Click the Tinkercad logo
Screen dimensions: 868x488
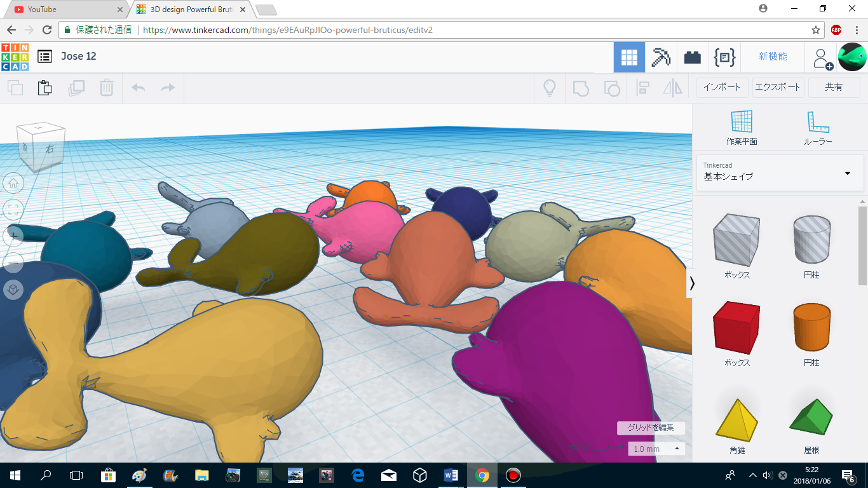pos(15,57)
